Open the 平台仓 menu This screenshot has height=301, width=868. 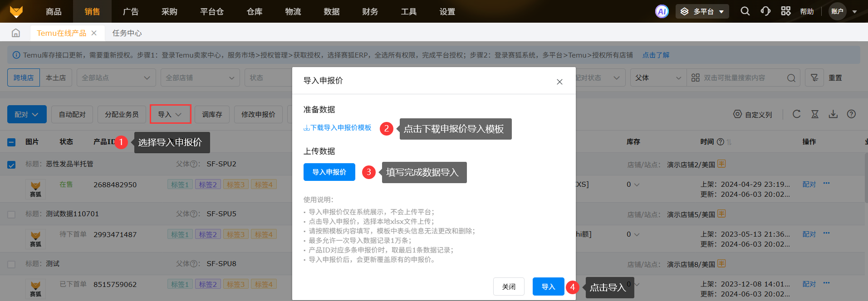pos(212,11)
